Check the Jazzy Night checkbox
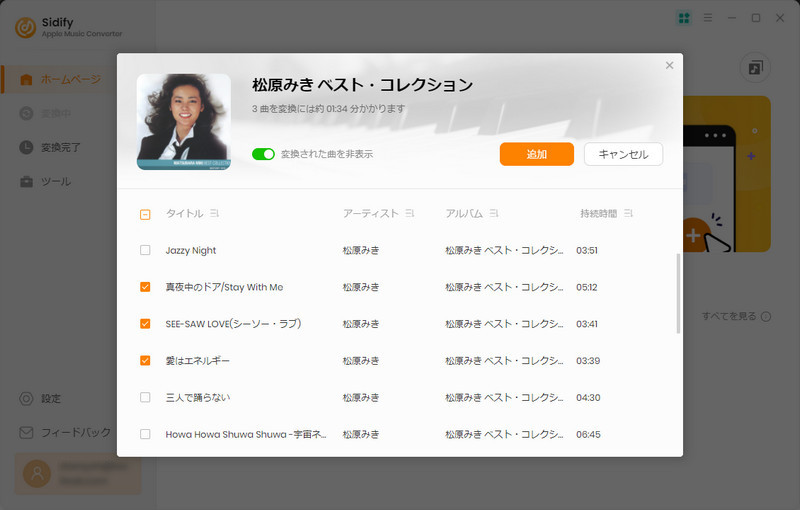This screenshot has height=510, width=800. [x=145, y=250]
